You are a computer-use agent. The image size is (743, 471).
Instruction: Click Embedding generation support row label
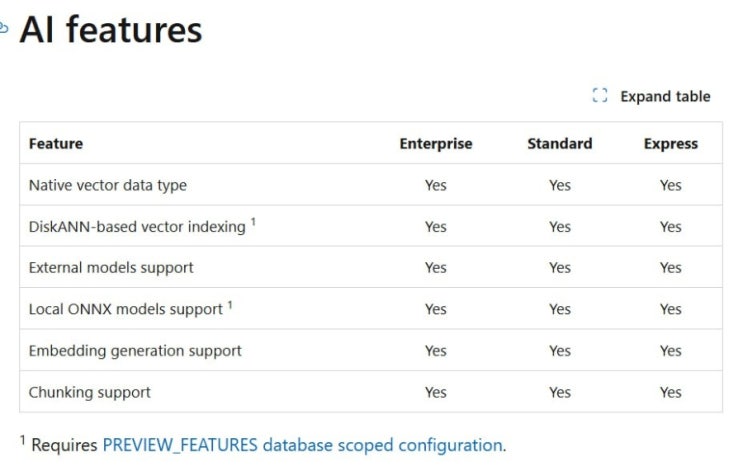tap(135, 351)
